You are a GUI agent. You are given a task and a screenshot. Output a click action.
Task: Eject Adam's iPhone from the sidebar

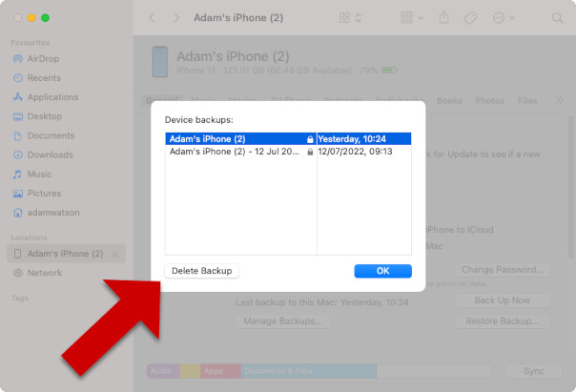coord(115,255)
